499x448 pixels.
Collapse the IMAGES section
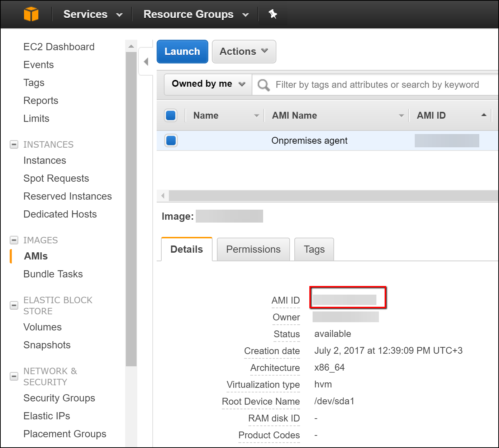(x=14, y=240)
